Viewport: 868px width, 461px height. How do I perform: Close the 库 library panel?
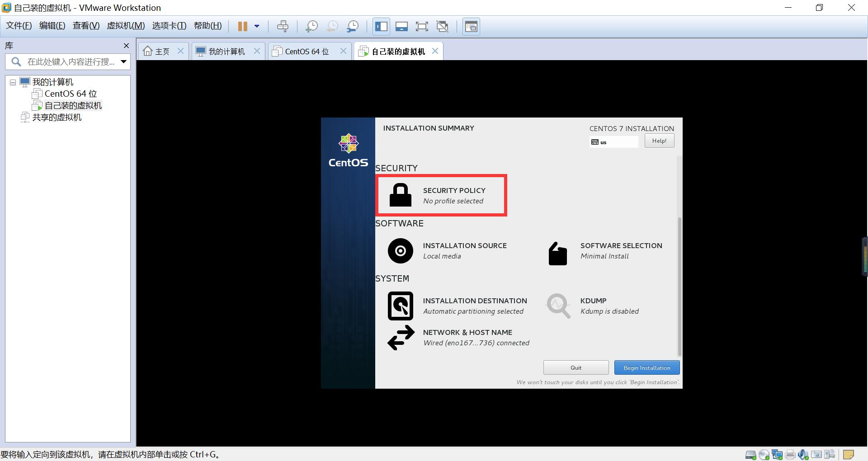pos(126,46)
